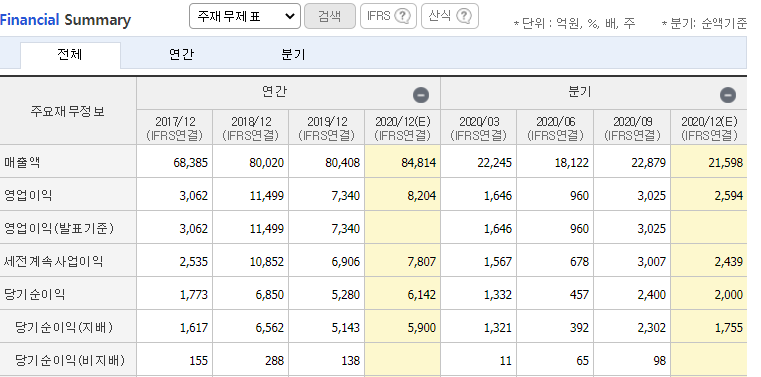Image resolution: width=761 pixels, height=377 pixels.
Task: Click the 10,852 pre-tax profit value
Action: [x=266, y=262]
